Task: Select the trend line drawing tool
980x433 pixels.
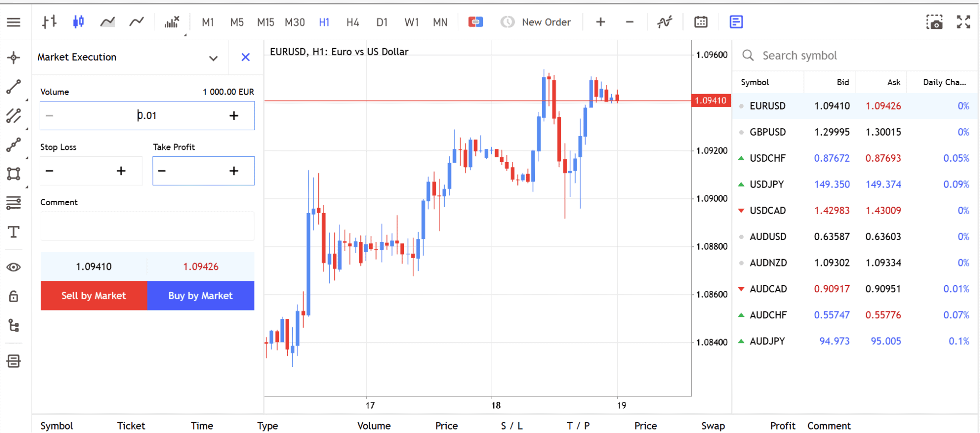Action: click(x=14, y=87)
